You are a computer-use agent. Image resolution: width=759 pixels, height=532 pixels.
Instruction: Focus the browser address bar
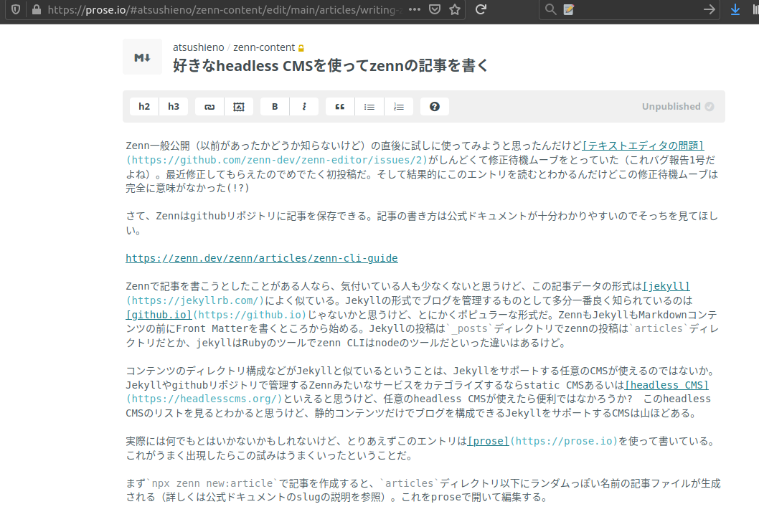(x=225, y=9)
